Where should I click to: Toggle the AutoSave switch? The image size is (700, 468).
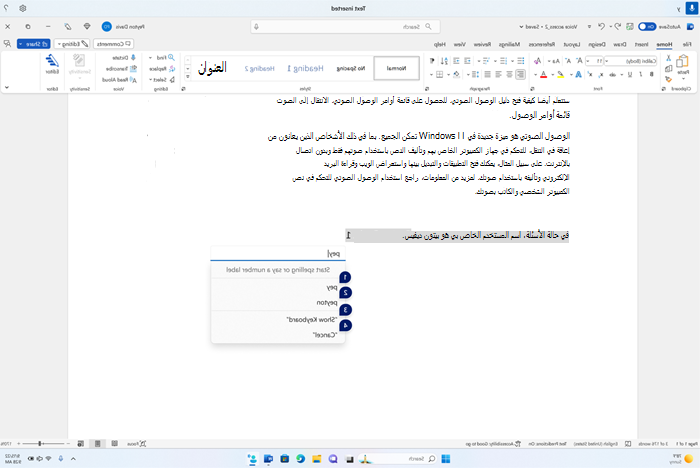pos(646,26)
